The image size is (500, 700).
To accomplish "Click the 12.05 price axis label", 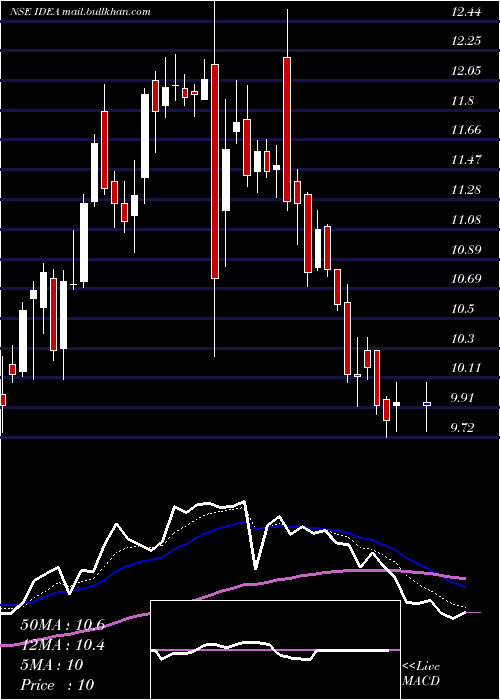I will click(x=466, y=71).
